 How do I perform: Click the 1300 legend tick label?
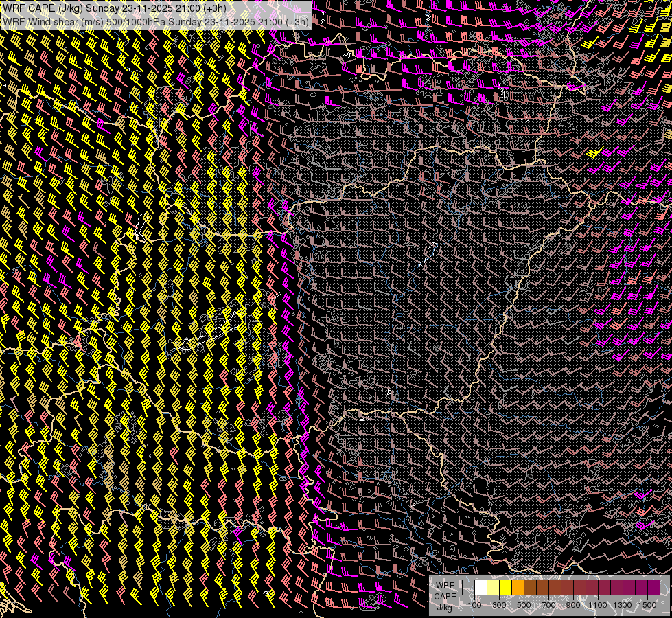coord(623,605)
